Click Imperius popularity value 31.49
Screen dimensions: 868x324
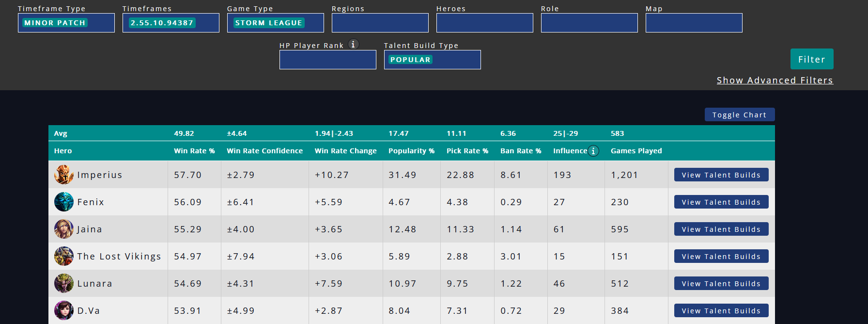403,175
